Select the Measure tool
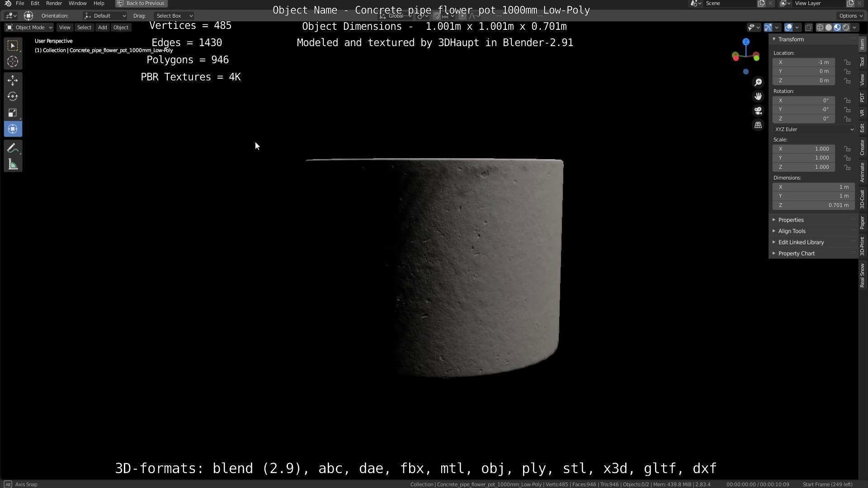This screenshot has width=868, height=488. point(13,164)
